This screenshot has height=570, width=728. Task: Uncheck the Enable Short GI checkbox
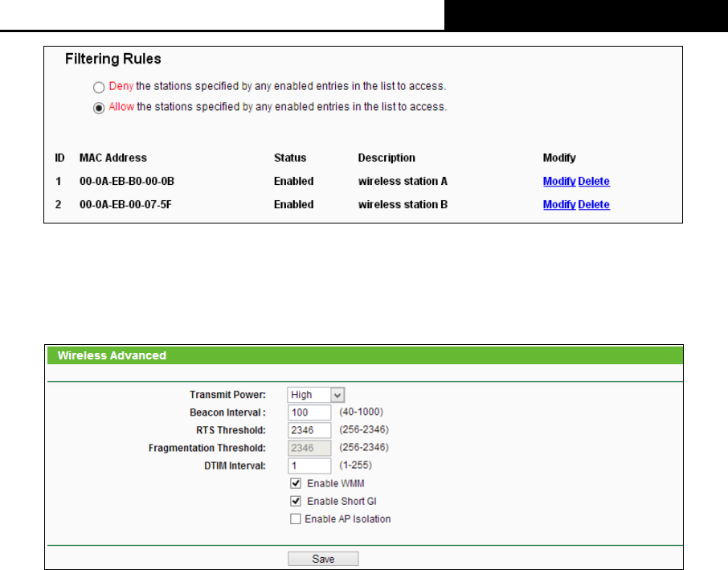click(x=295, y=501)
